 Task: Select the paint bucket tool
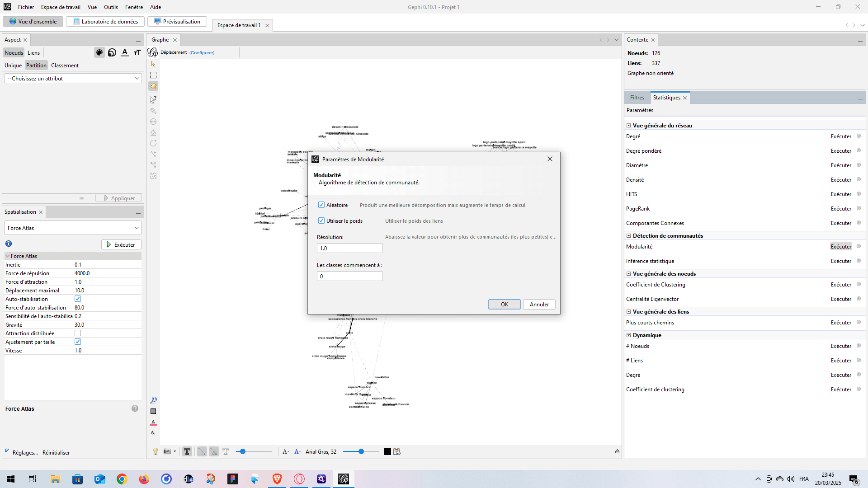pyautogui.click(x=153, y=132)
